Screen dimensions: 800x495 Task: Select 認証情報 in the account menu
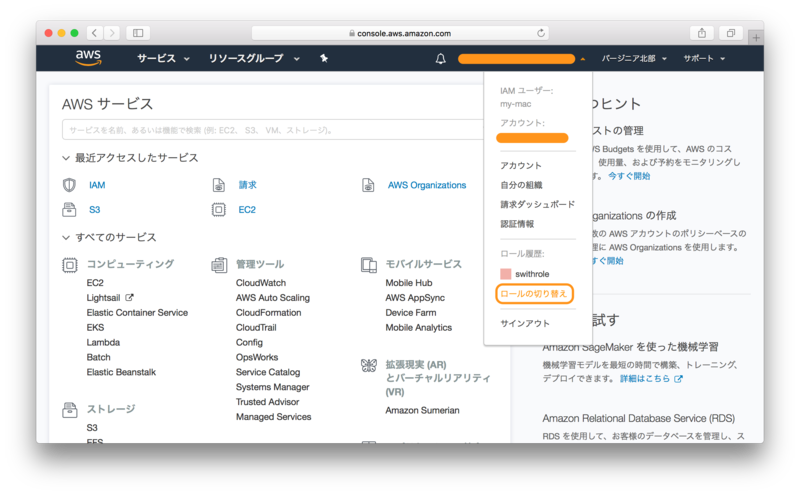point(517,224)
